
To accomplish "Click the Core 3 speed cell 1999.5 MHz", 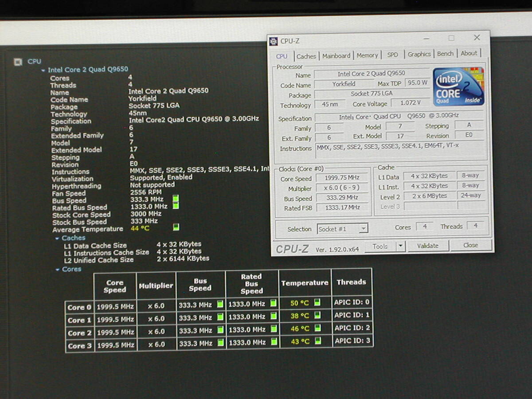I will 115,345.
